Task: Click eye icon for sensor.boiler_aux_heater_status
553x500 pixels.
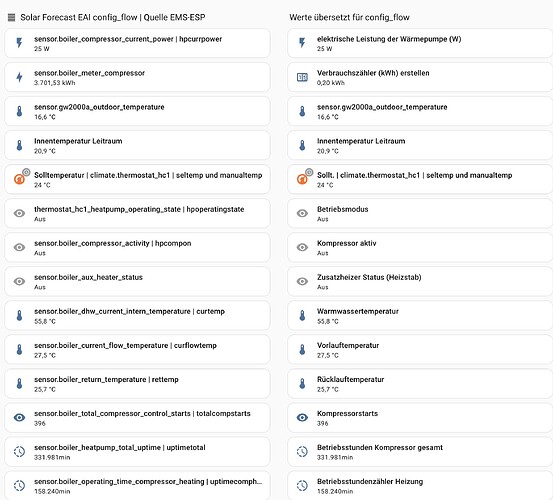Action: tap(19, 281)
